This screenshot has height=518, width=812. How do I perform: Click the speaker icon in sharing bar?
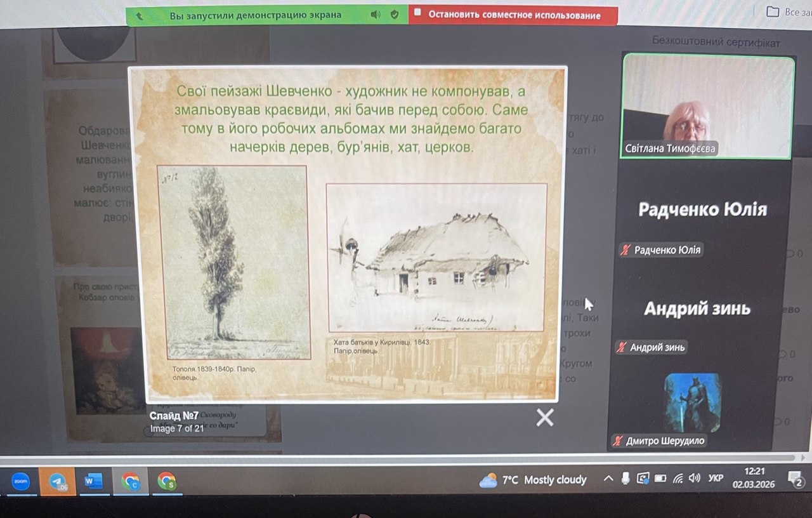(x=376, y=15)
